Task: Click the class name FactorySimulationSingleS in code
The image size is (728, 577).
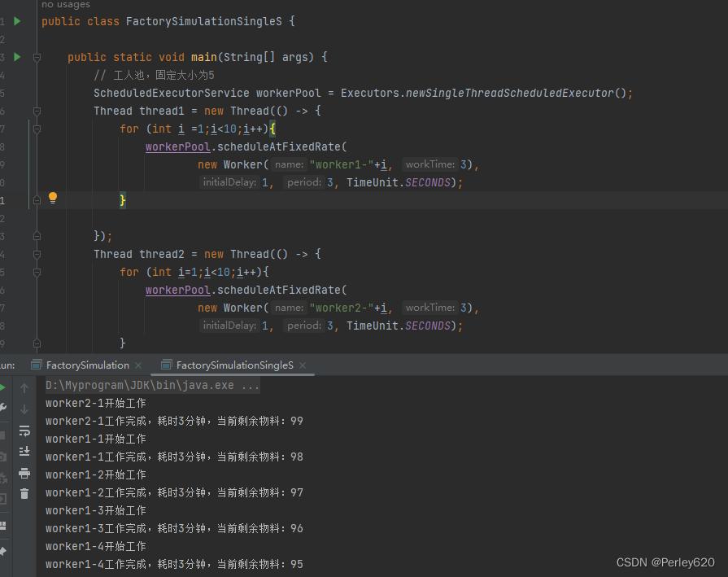Action: [204, 21]
